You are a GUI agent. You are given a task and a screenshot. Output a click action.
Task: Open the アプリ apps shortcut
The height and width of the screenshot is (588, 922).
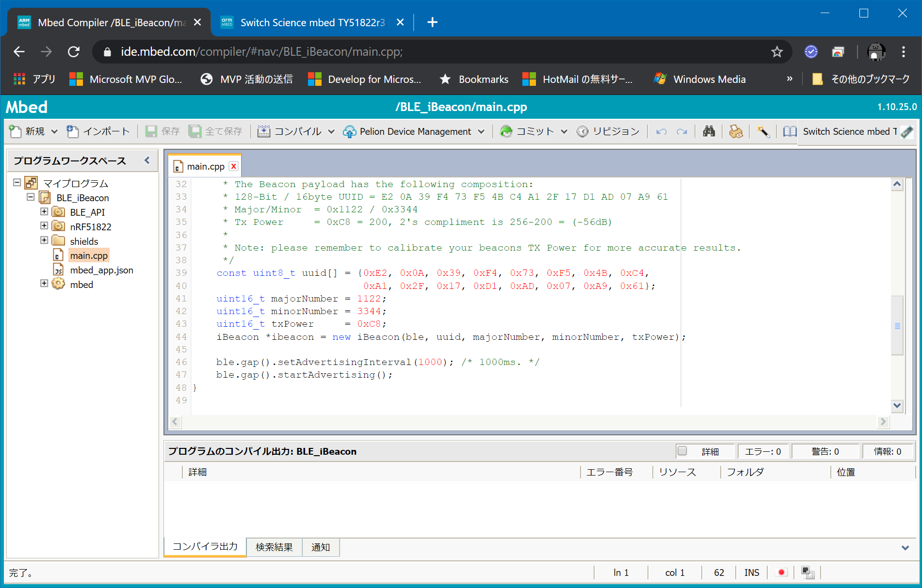point(34,79)
